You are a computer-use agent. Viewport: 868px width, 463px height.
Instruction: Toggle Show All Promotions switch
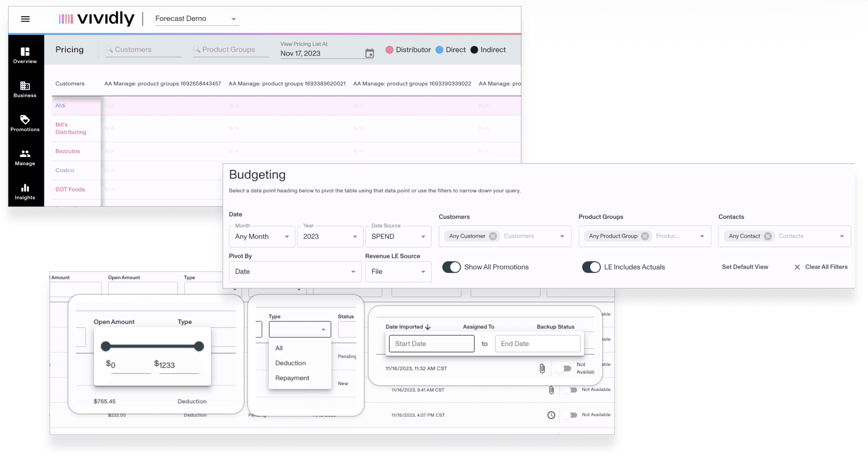point(451,267)
